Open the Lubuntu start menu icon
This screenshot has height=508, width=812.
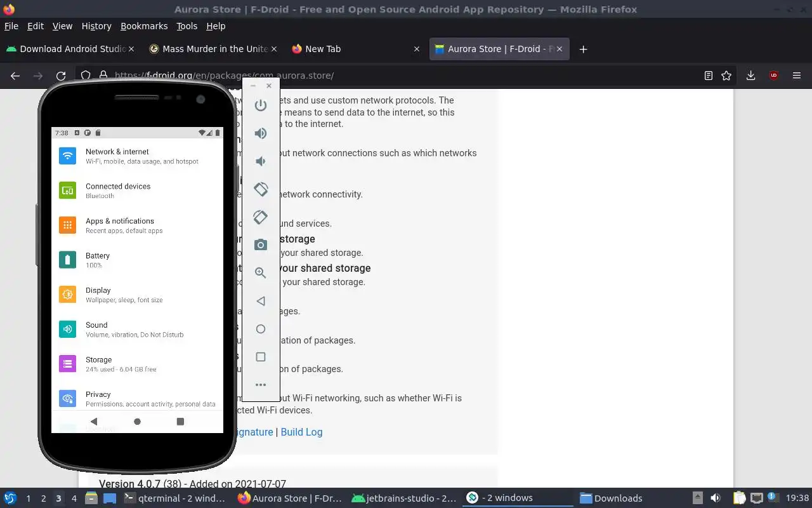10,498
